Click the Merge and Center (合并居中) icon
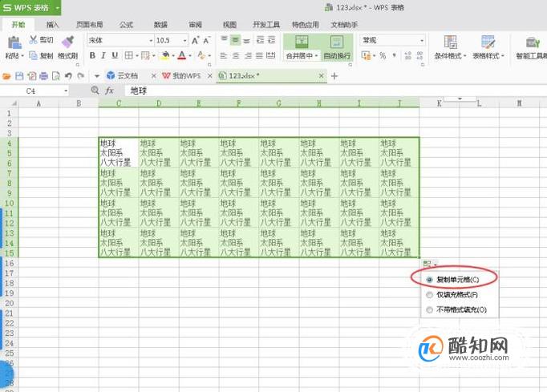Screen dimensions: 547x392 302,42
